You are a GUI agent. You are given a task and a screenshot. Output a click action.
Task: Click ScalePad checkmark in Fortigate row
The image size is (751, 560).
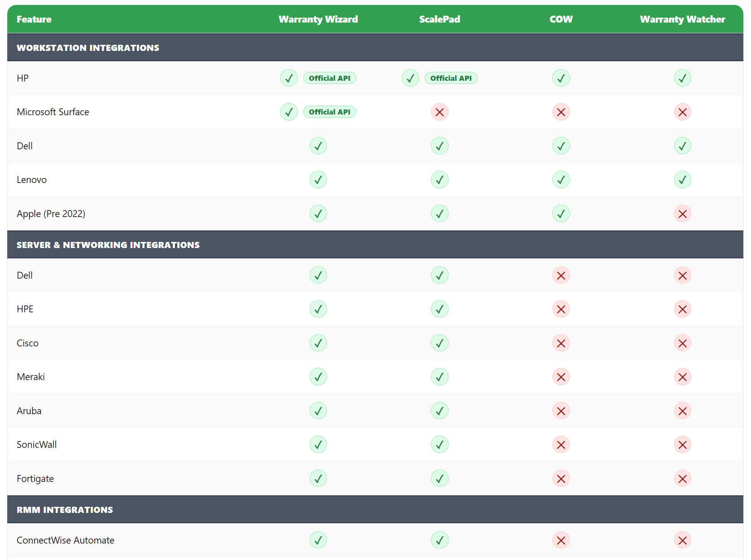[439, 478]
